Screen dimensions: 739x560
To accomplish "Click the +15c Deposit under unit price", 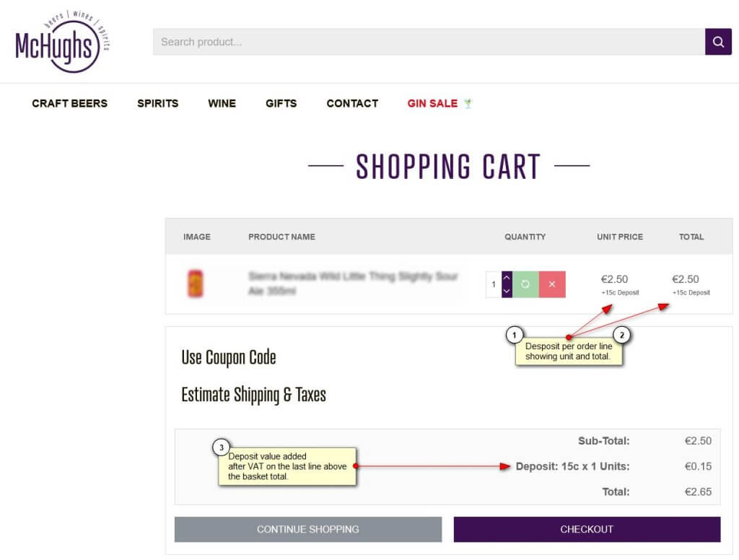I will pyautogui.click(x=620, y=293).
